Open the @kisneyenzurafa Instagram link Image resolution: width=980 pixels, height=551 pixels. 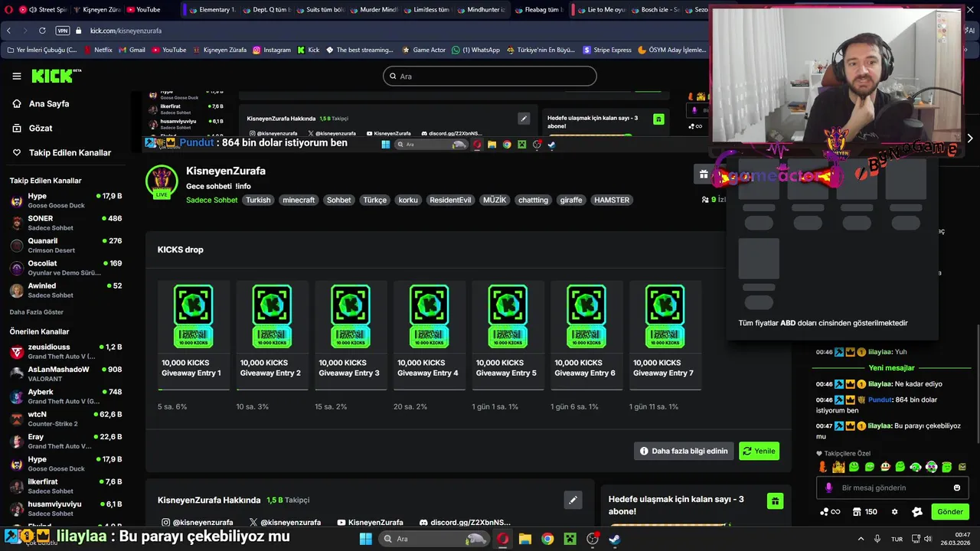(198, 523)
